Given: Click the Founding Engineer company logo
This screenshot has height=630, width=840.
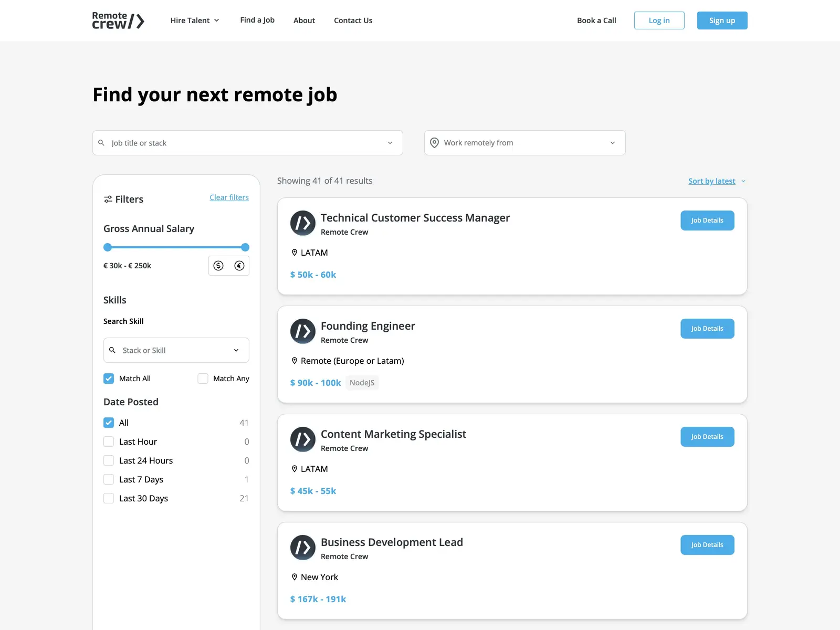Looking at the screenshot, I should coord(303,331).
